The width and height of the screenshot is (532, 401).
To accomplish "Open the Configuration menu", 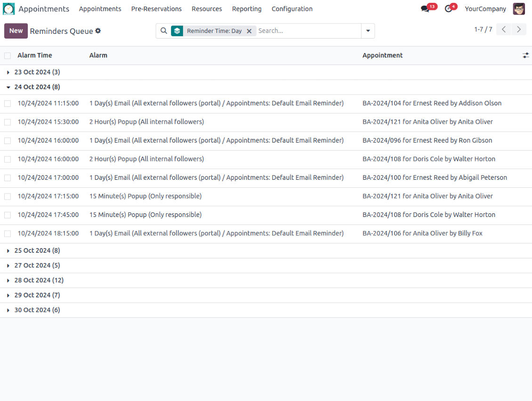I will click(x=292, y=9).
